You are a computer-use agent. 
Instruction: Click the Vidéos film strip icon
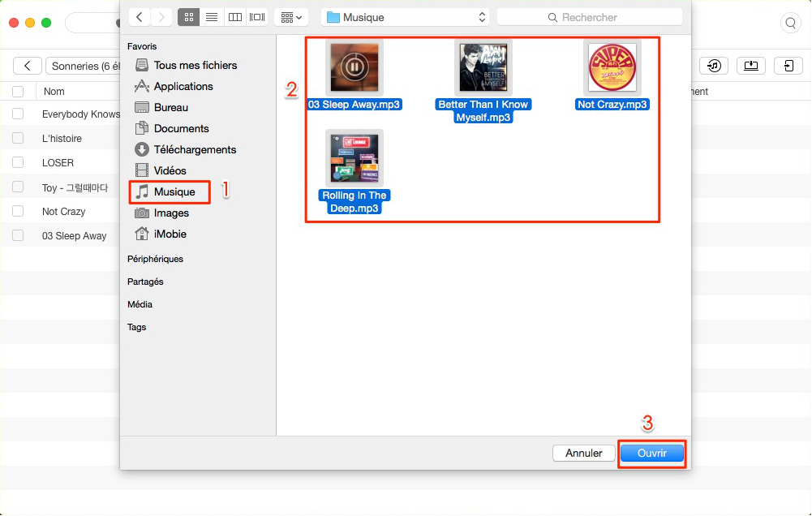[141, 170]
